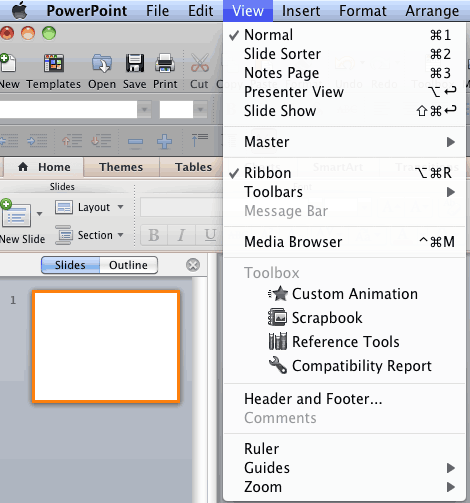Image resolution: width=470 pixels, height=503 pixels.
Task: Apply Bold formatting button
Action: tap(154, 235)
